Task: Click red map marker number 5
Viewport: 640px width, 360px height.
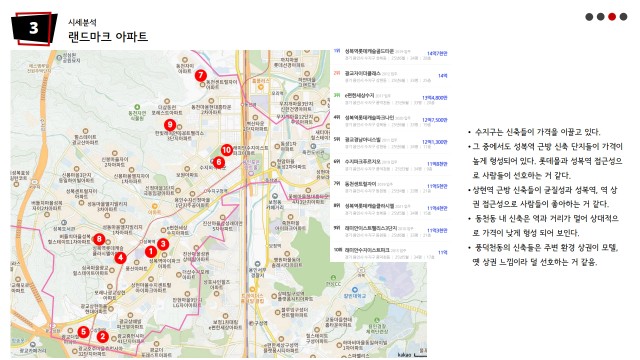Action: tap(83, 331)
